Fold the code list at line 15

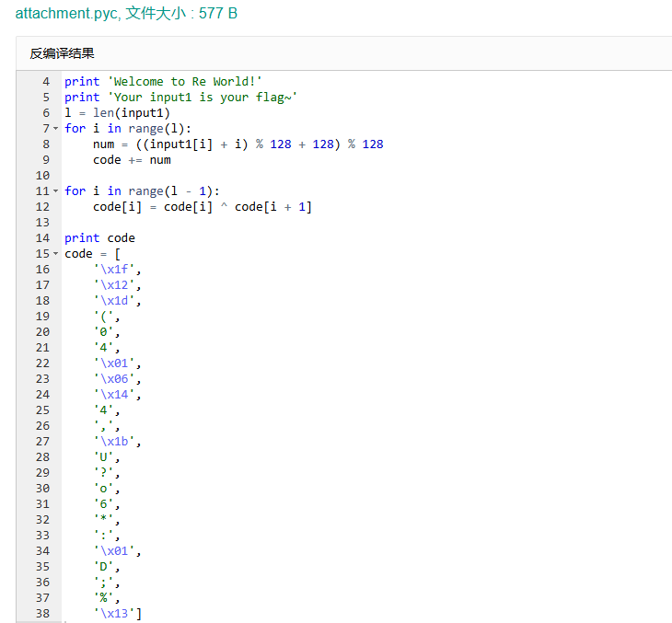(56, 253)
